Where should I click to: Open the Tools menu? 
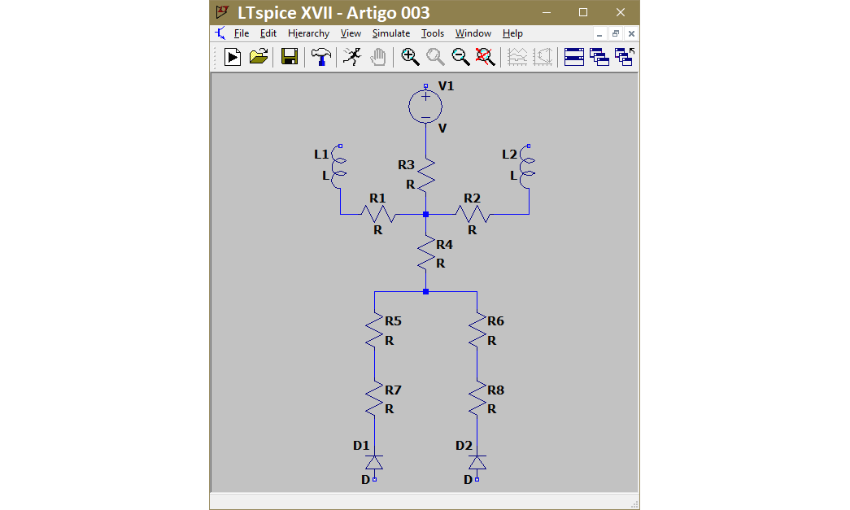tap(432, 33)
